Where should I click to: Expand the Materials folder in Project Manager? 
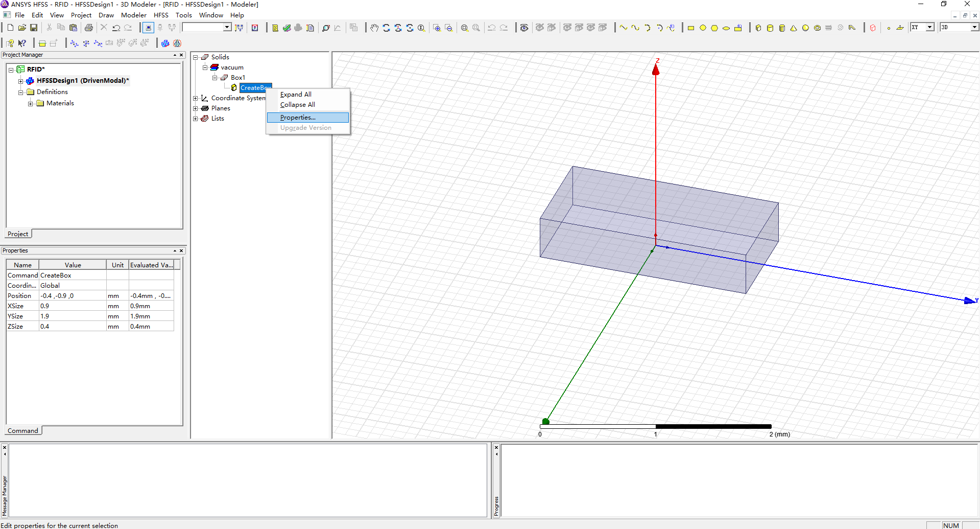click(x=31, y=104)
